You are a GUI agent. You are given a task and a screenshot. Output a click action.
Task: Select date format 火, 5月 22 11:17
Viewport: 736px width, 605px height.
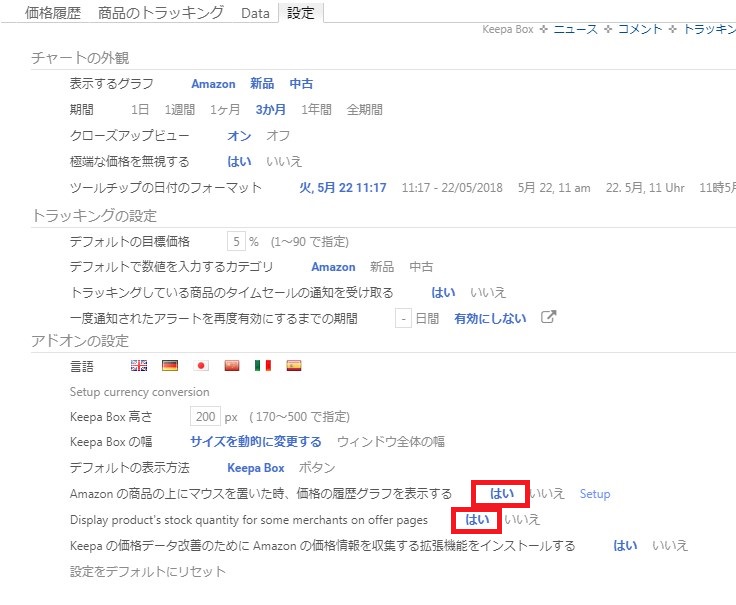343,188
